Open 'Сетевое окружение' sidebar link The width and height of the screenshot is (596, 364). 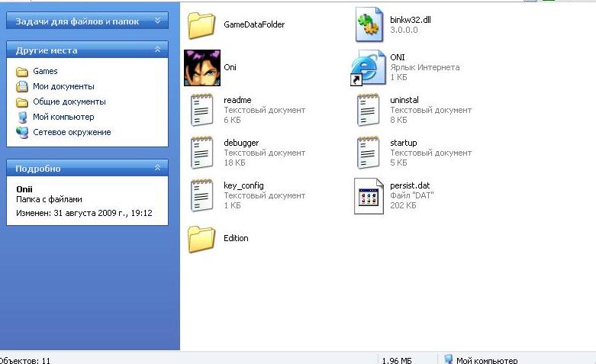(x=71, y=132)
